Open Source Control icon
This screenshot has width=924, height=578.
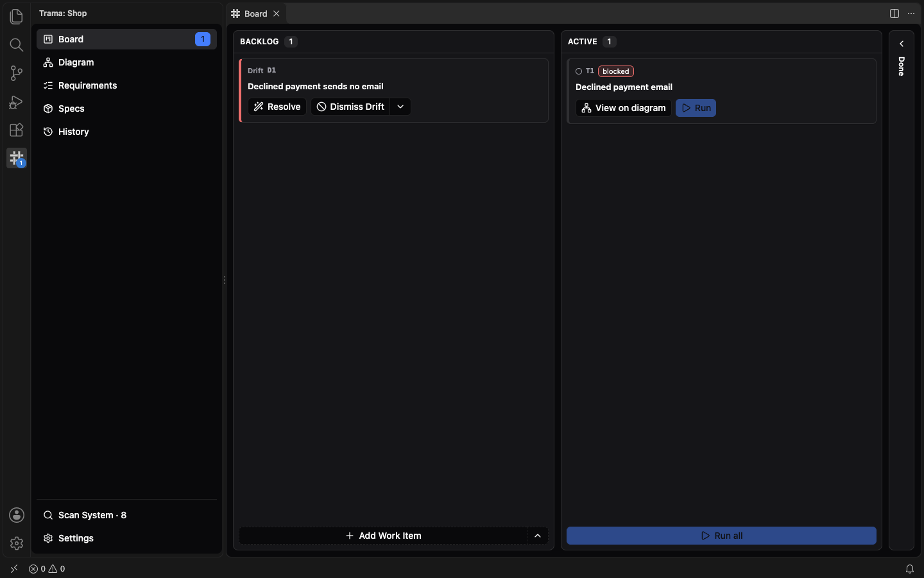pyautogui.click(x=17, y=73)
